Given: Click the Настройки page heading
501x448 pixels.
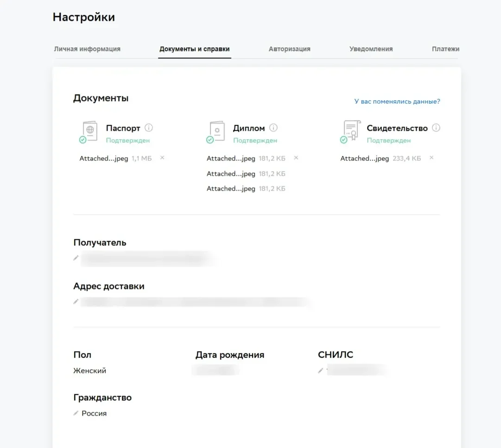Looking at the screenshot, I should coord(84,17).
